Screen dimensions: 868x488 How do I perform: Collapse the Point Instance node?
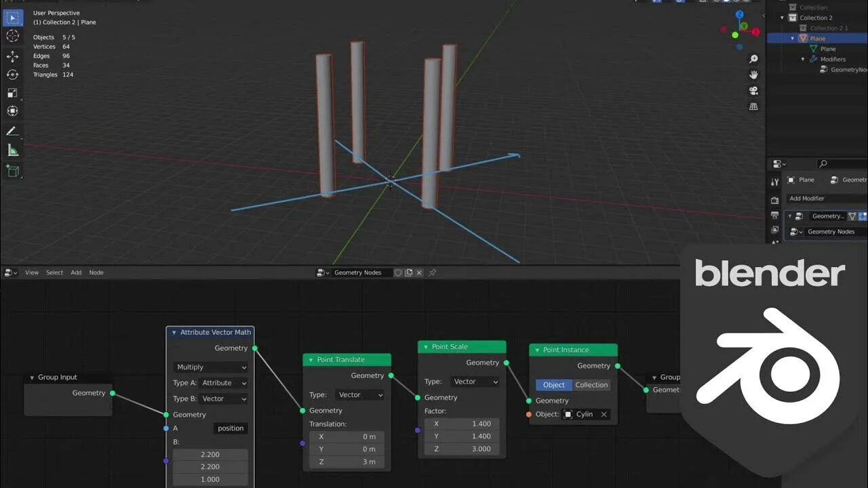536,350
